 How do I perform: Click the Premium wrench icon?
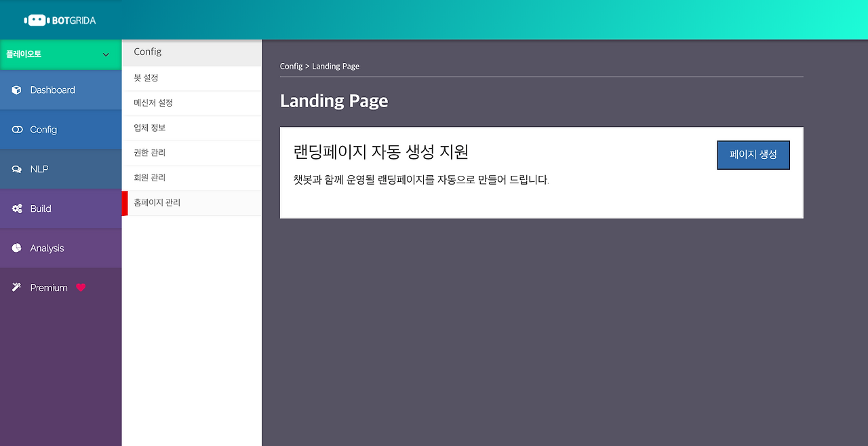[15, 287]
